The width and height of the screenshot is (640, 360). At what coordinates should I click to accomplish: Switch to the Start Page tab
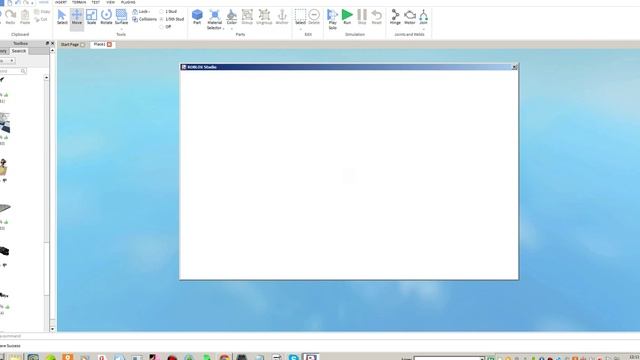pos(70,44)
